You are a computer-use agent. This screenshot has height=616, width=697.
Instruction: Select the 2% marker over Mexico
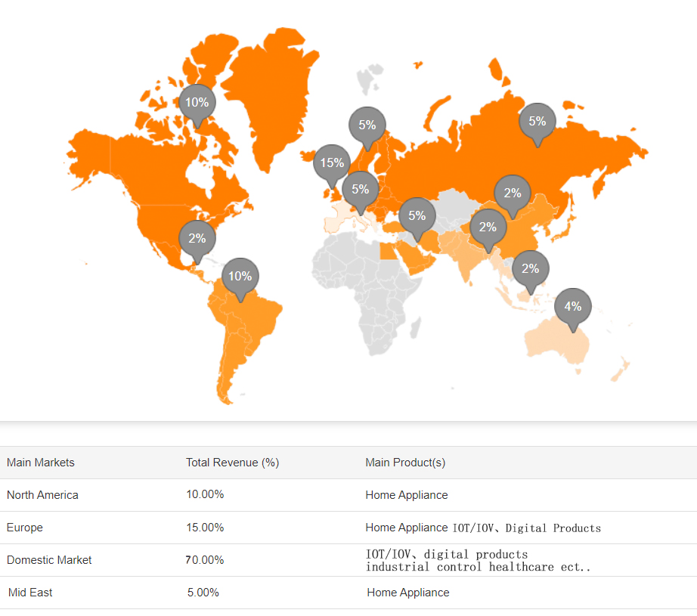coord(197,239)
